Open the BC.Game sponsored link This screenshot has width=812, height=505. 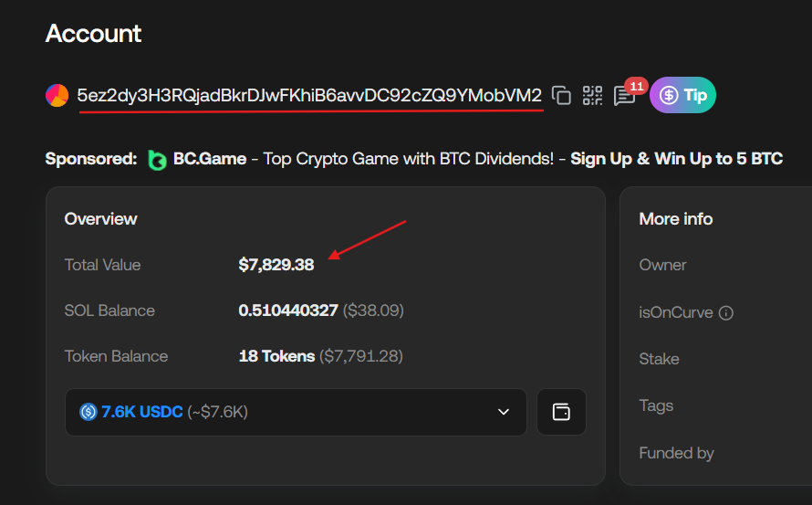(x=210, y=159)
